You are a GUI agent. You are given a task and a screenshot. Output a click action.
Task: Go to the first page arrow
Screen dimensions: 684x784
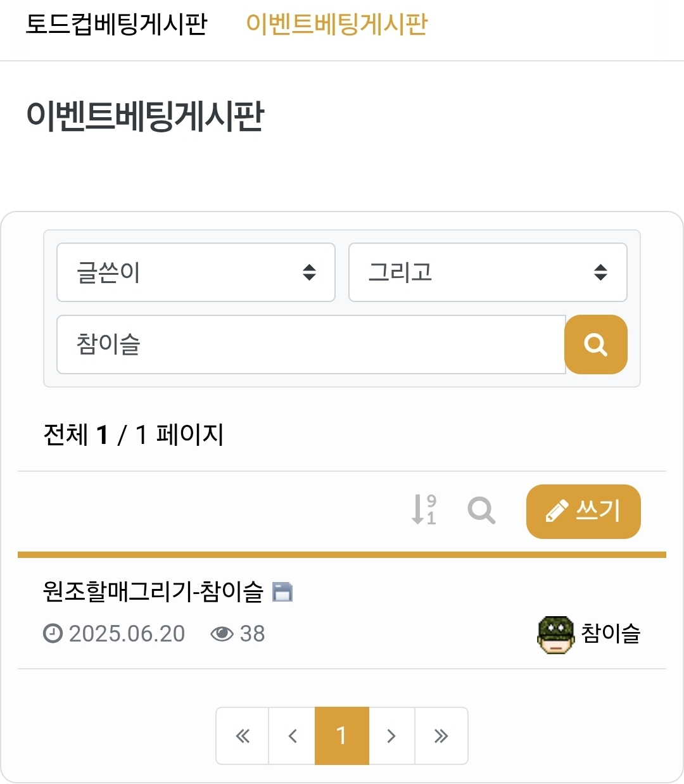pyautogui.click(x=243, y=736)
